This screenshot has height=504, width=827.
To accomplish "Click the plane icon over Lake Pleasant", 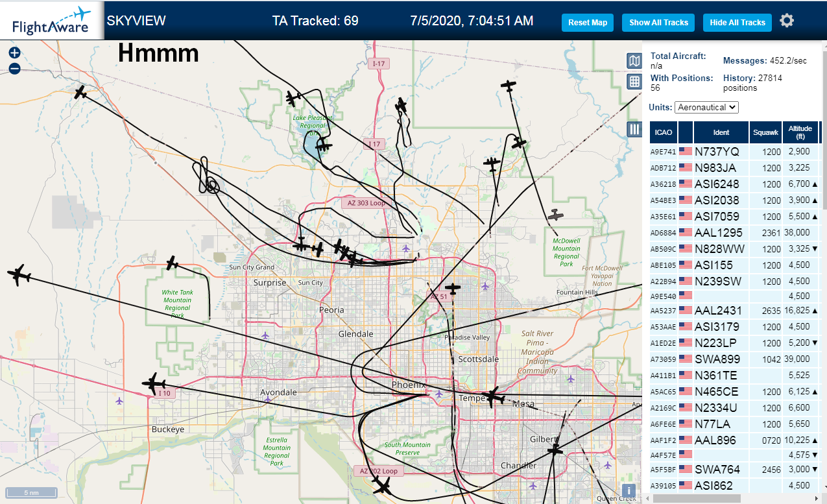I will pyautogui.click(x=323, y=146).
